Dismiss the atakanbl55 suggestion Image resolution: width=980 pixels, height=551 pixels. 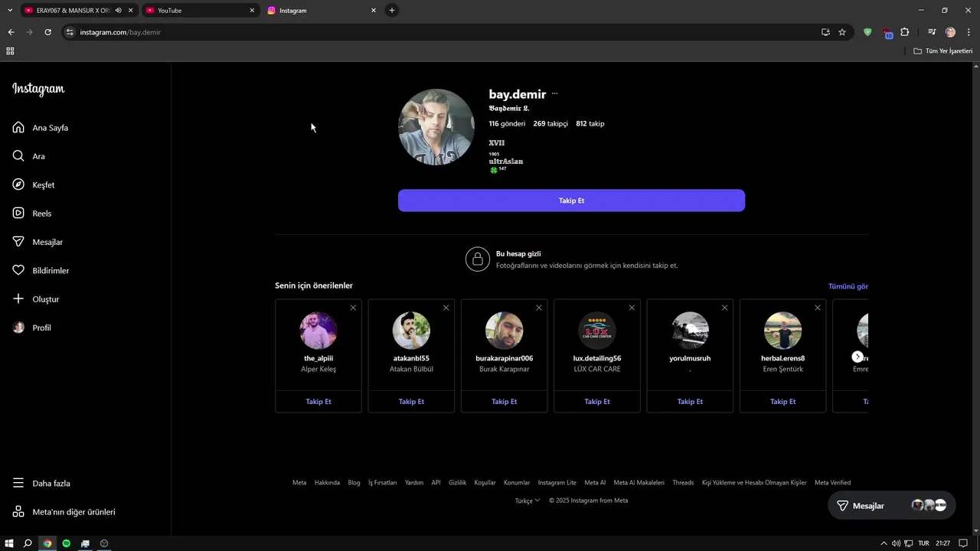click(x=446, y=308)
